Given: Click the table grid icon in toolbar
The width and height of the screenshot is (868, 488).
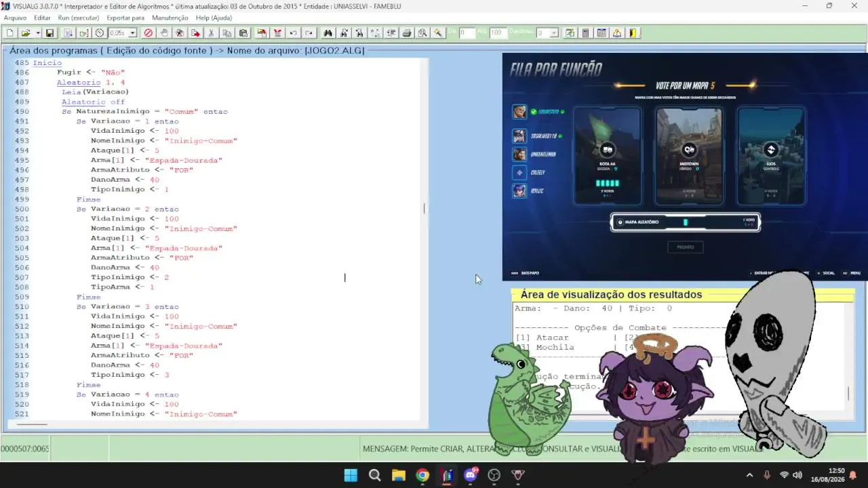Looking at the screenshot, I should pyautogui.click(x=601, y=33).
